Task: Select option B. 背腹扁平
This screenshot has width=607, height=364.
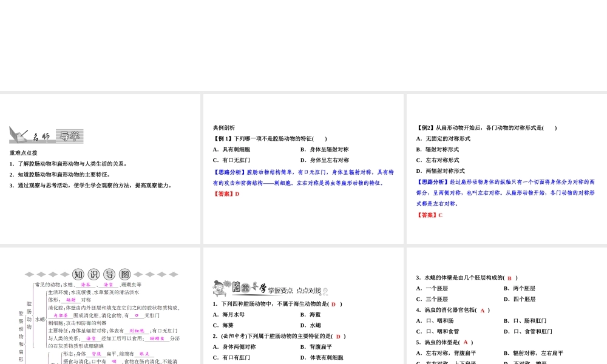Action: [x=316, y=347]
